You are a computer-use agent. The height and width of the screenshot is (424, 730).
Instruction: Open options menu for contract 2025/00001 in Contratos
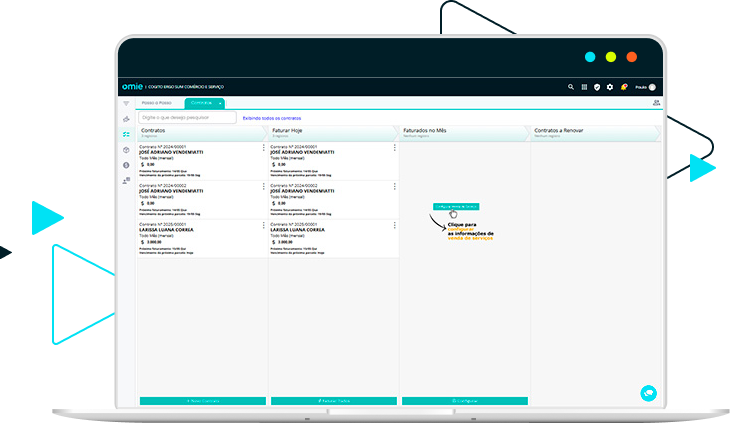tap(264, 225)
